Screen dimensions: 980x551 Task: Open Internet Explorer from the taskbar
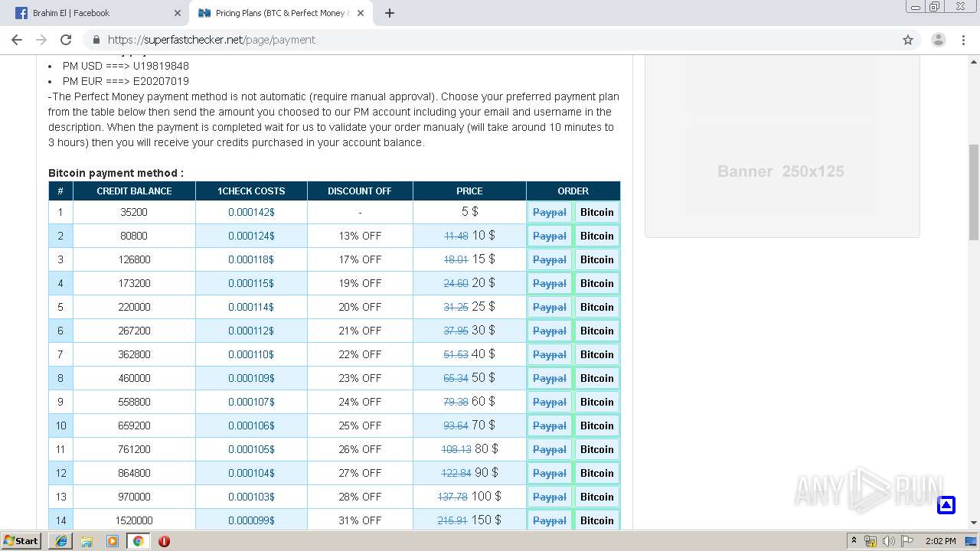[x=61, y=541]
